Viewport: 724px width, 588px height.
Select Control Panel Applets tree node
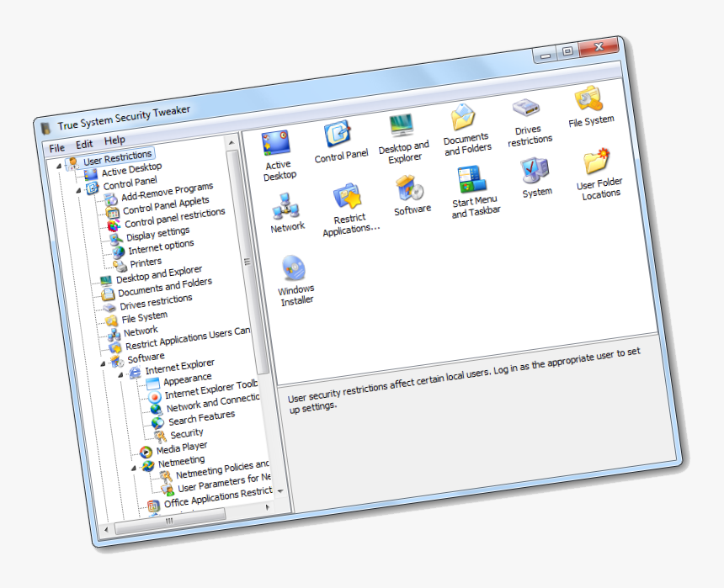pos(166,205)
